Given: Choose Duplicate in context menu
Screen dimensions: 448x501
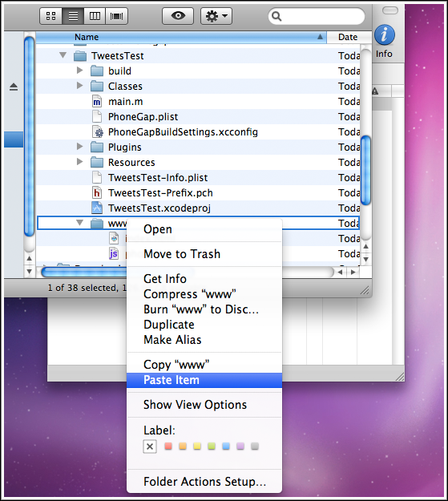Looking at the screenshot, I should (204, 325).
